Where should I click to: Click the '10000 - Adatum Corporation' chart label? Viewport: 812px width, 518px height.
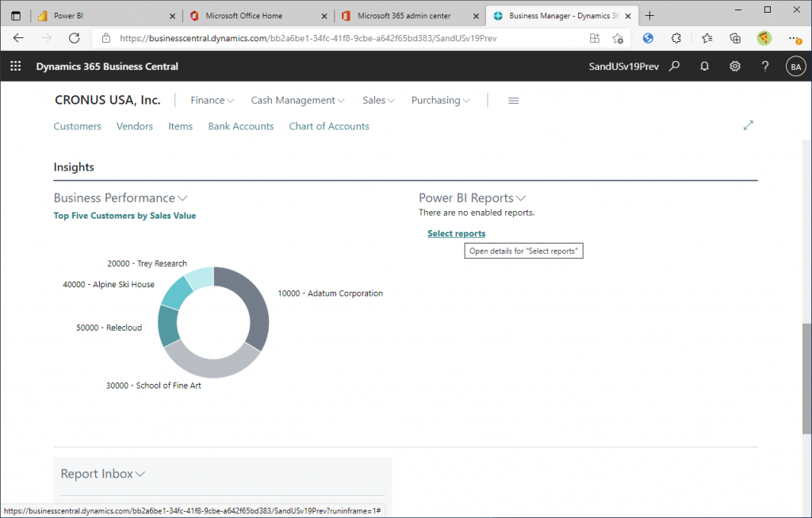tap(331, 294)
